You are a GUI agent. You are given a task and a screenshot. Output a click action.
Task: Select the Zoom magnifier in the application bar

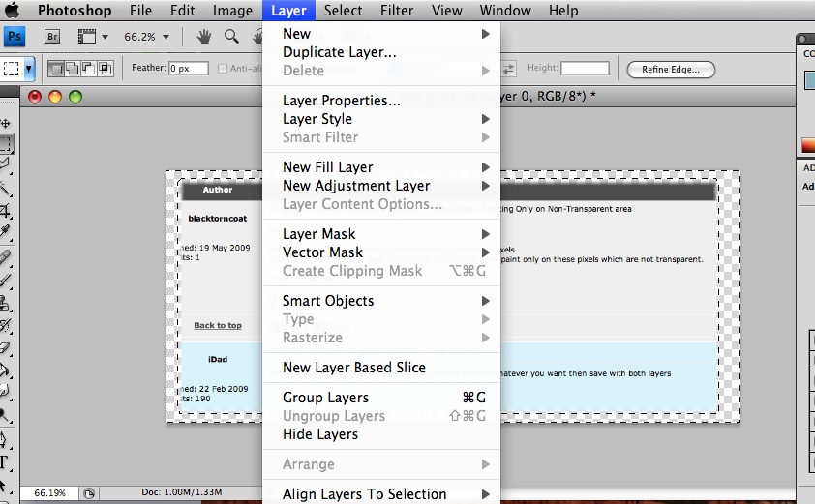[231, 37]
